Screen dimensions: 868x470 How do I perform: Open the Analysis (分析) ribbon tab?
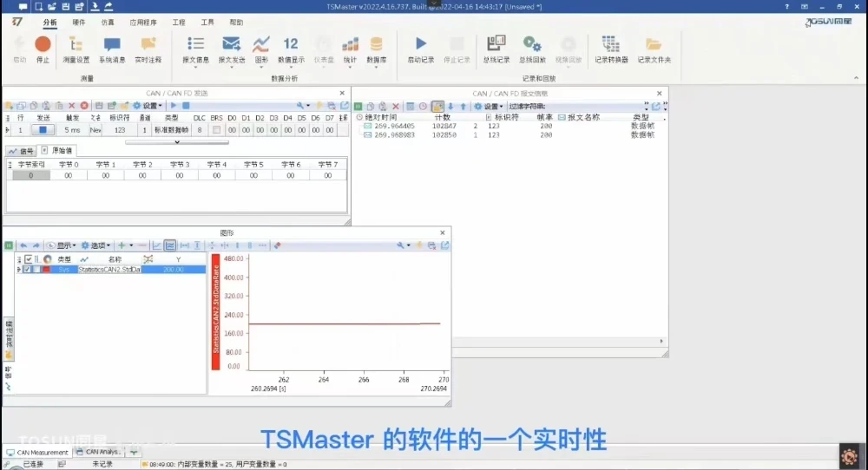tap(49, 23)
